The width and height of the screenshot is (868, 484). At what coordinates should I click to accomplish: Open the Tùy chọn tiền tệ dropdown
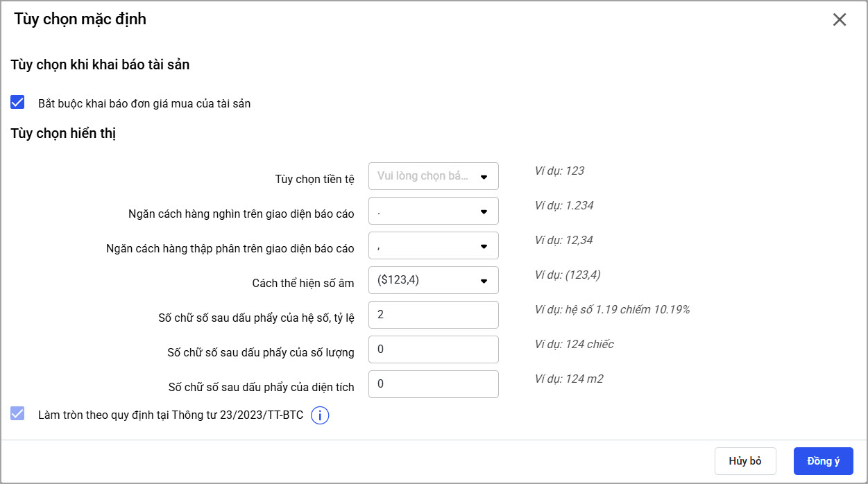pos(433,176)
